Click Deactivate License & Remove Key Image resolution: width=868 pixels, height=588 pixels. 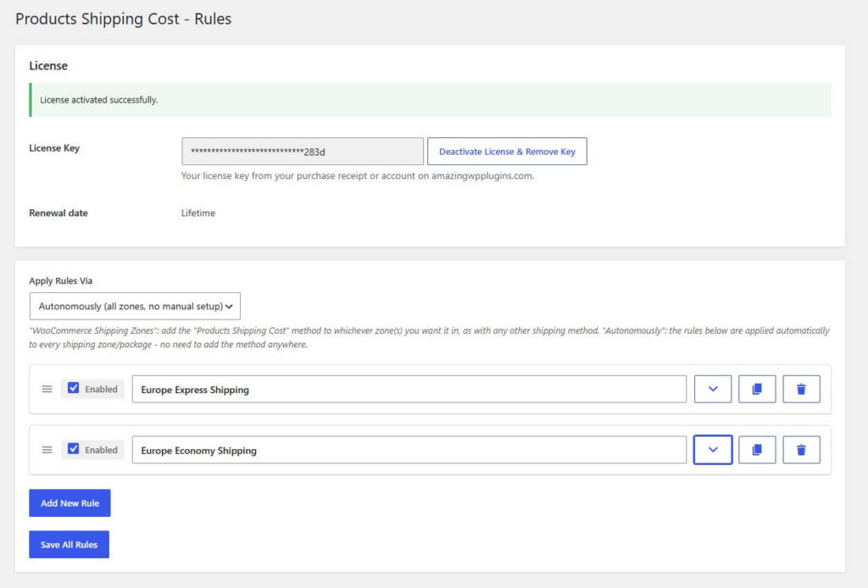click(507, 151)
